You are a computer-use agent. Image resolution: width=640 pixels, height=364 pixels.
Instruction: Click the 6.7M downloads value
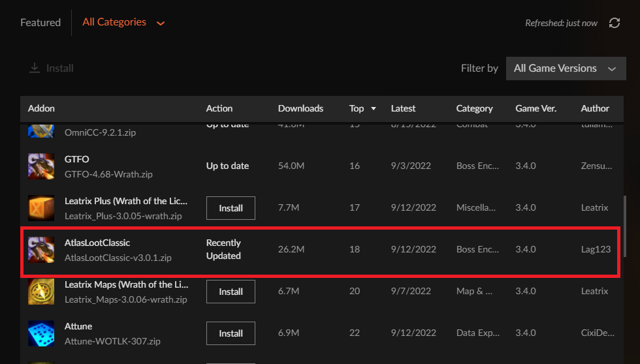point(288,292)
